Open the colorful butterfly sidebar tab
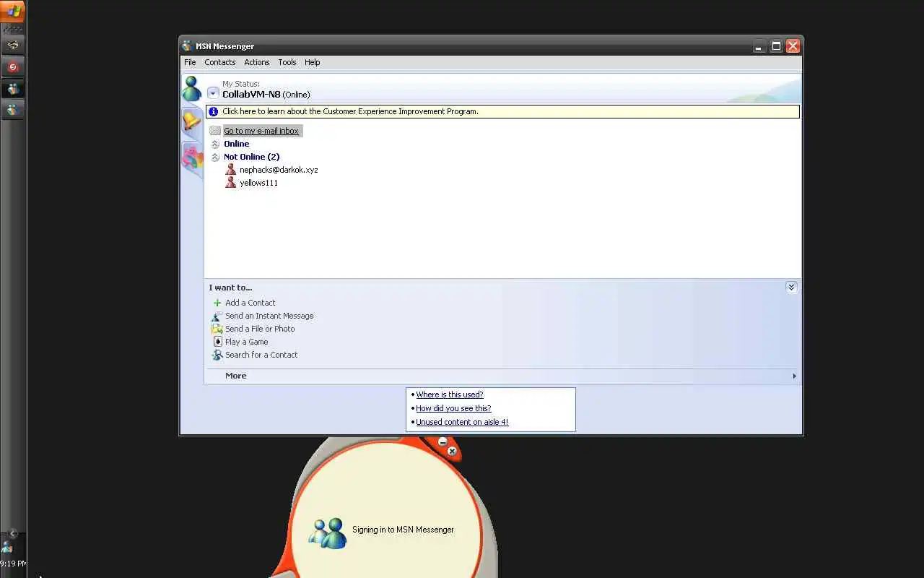The width and height of the screenshot is (924, 578). [192, 158]
